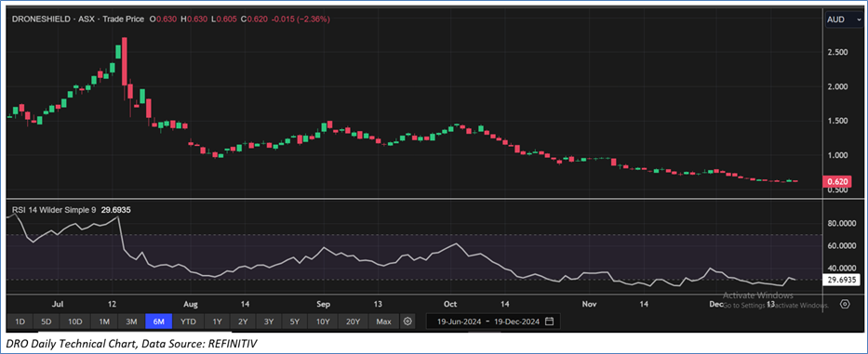Screen dimensions: 868x354
Task: Open the calendar date picker icon
Action: point(549,321)
